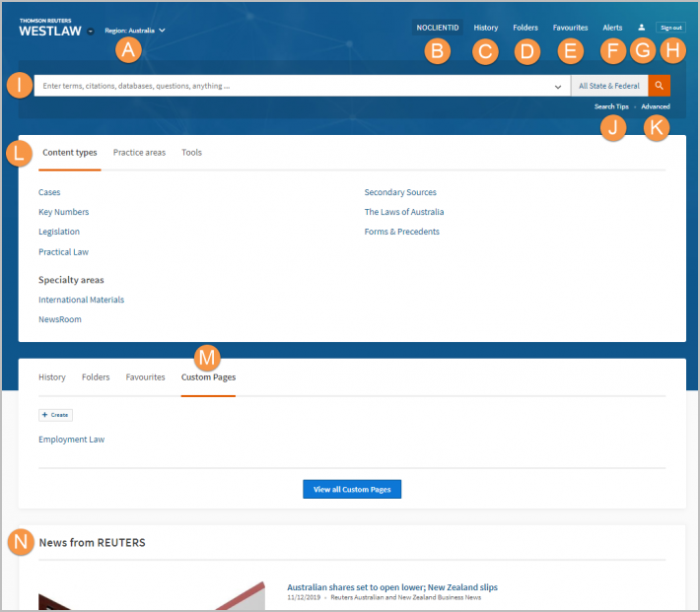Open The Laws of Australia link
The height and width of the screenshot is (612, 700).
(x=404, y=212)
